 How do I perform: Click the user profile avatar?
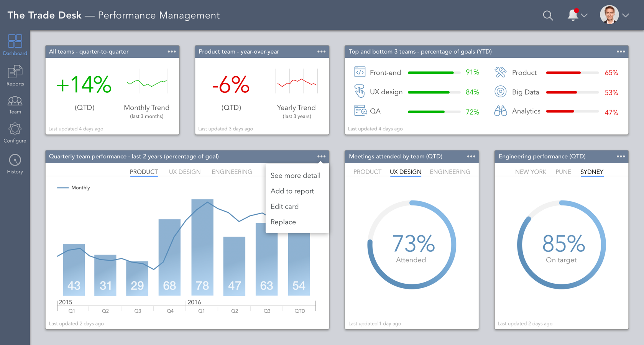tap(610, 15)
